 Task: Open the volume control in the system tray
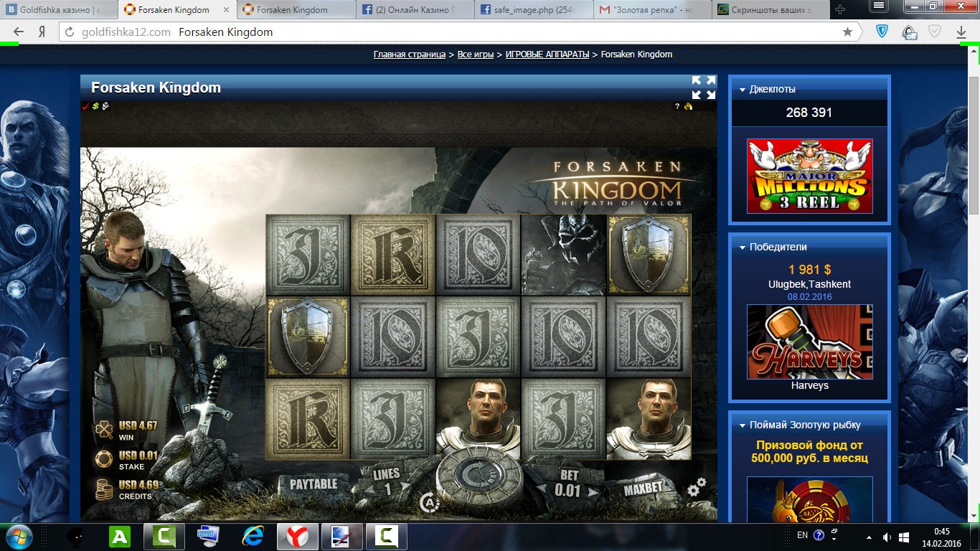887,537
